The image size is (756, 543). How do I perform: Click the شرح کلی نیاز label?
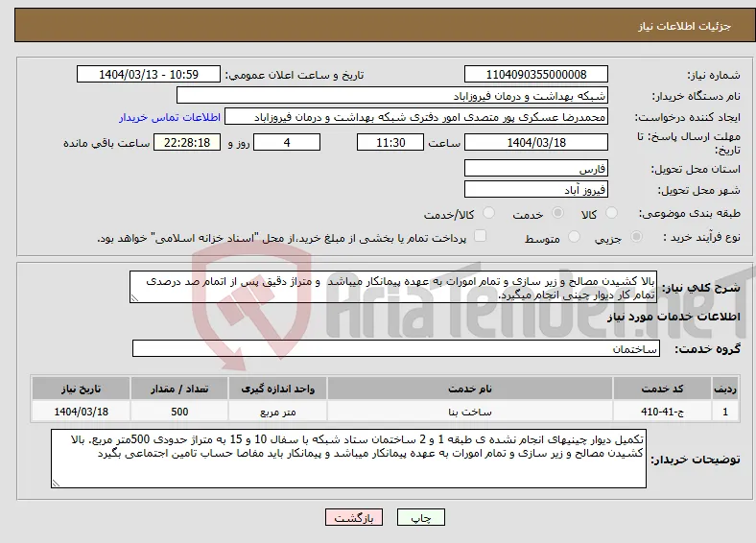click(x=701, y=288)
